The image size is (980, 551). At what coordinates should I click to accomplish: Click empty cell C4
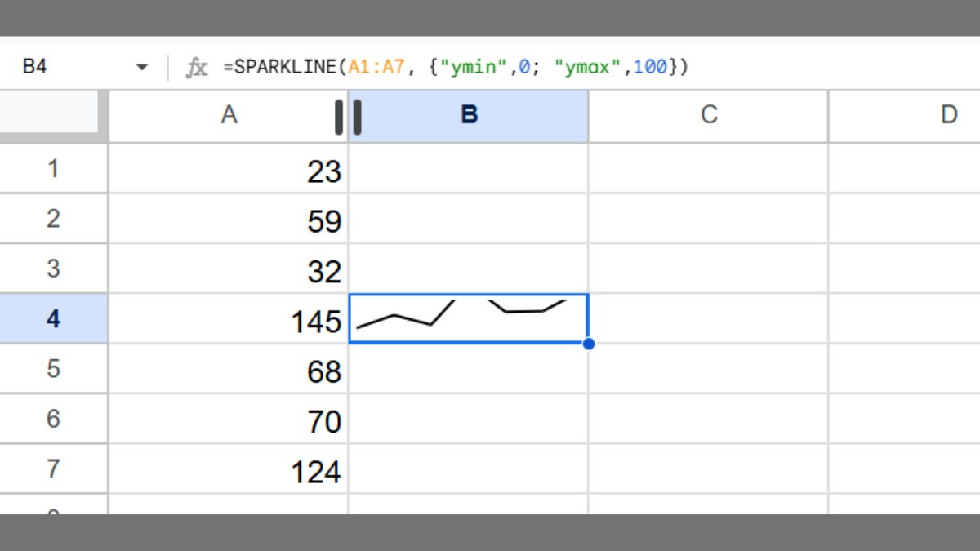coord(708,318)
